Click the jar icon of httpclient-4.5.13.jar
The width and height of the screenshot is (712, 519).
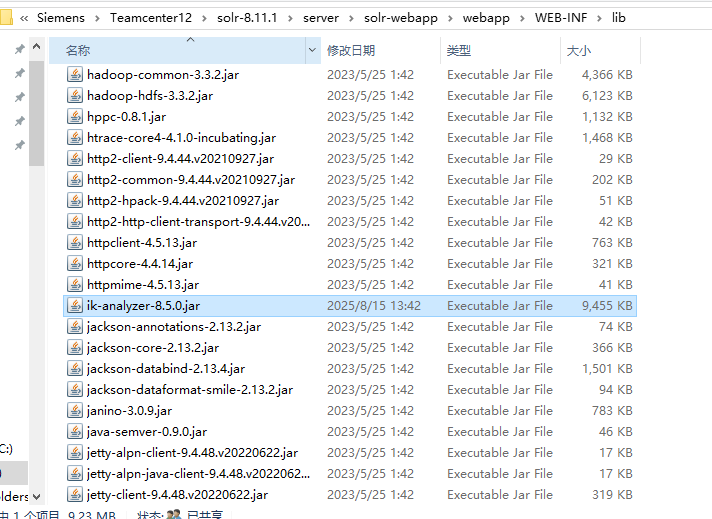(x=75, y=242)
